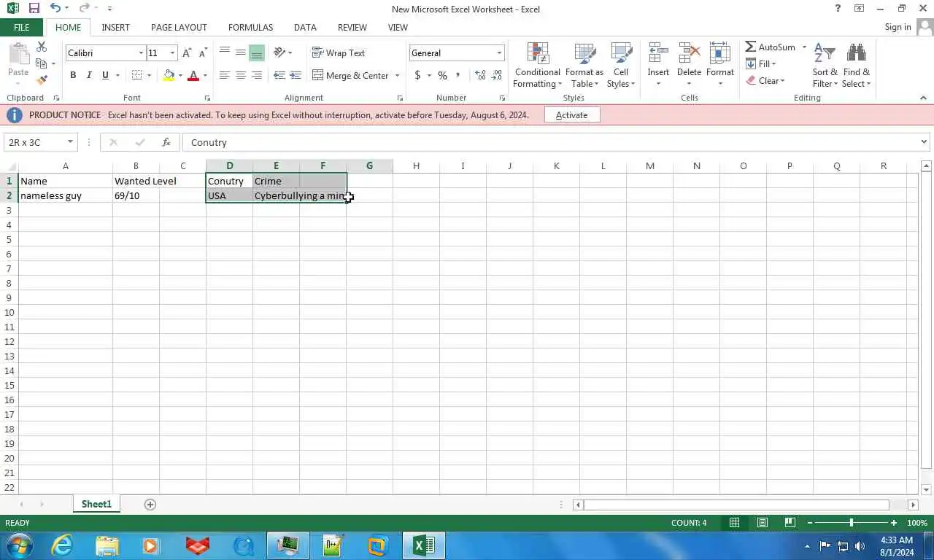Switch to the FORMULAS tab

pyautogui.click(x=250, y=27)
